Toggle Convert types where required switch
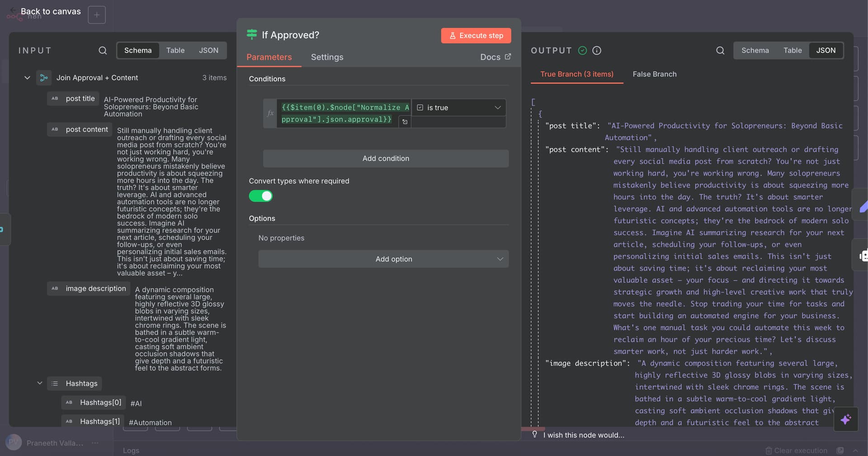The height and width of the screenshot is (456, 868). (261, 196)
